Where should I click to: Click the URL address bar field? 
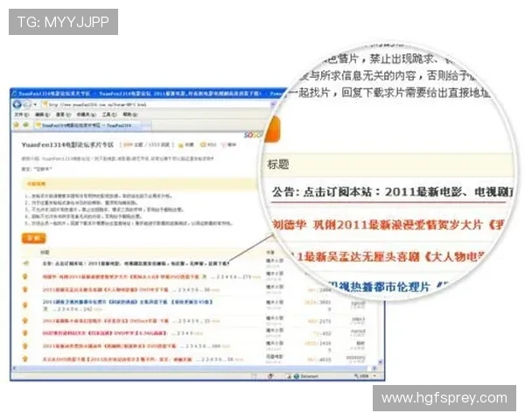click(x=157, y=105)
